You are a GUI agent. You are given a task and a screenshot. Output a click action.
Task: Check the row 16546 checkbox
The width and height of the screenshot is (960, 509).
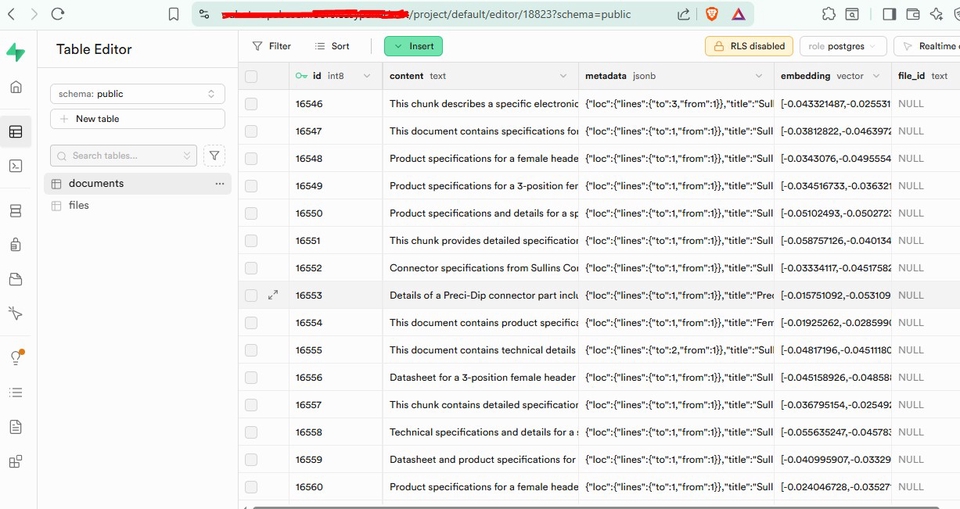[x=251, y=104]
